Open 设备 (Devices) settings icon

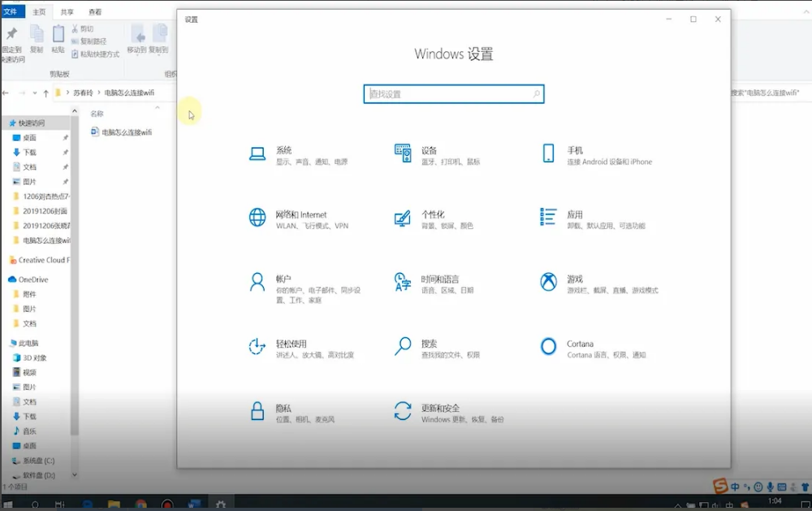[x=403, y=153]
